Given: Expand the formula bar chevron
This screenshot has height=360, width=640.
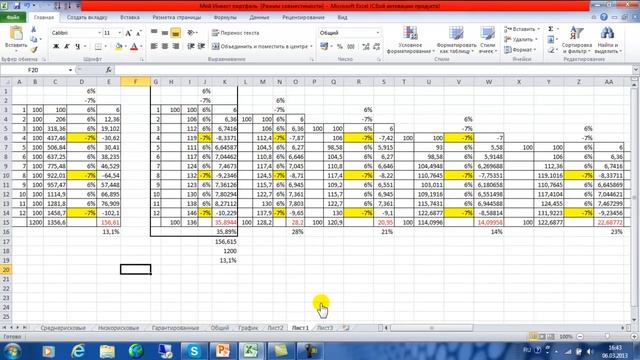Looking at the screenshot, I should pyautogui.click(x=635, y=70).
